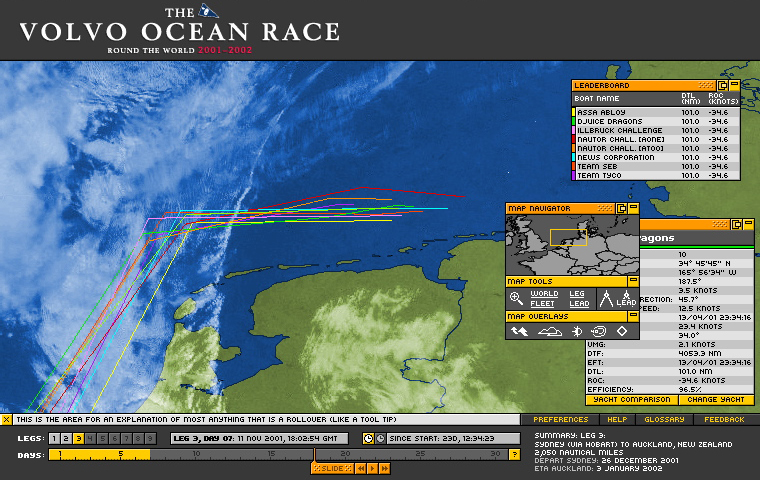Click the EFFICIENCY 96.5% value

pos(691,389)
